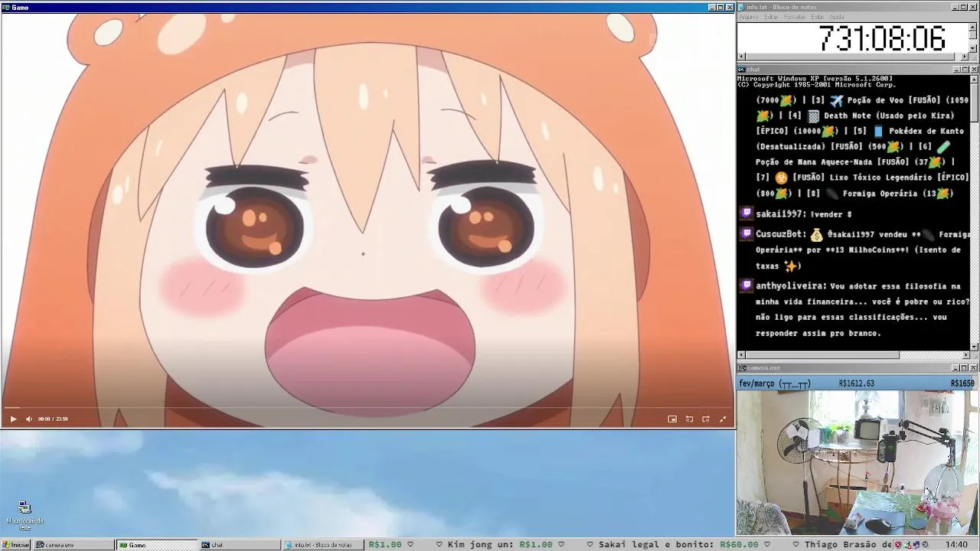Click the username CuscuzBot in chat
980x551 pixels.
tap(780, 234)
